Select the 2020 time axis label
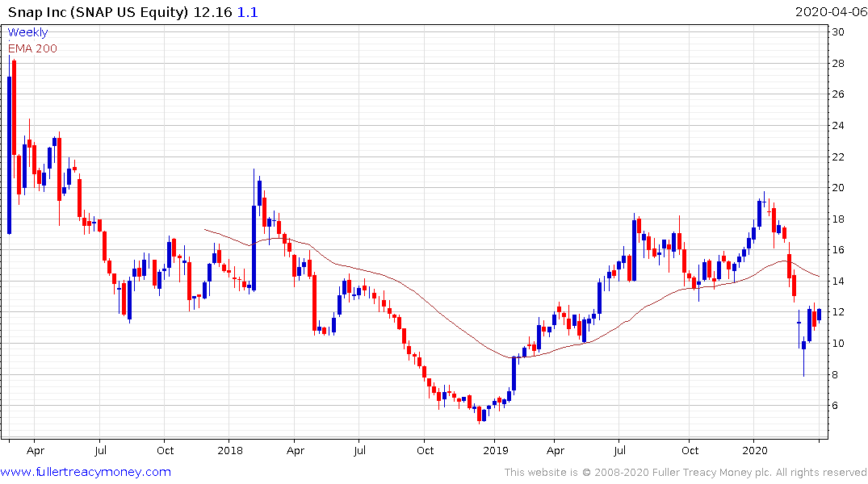 click(754, 450)
